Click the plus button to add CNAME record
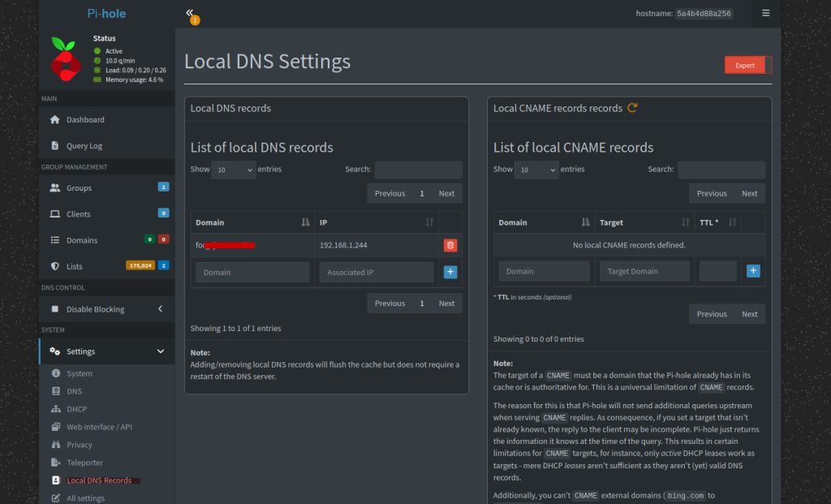 (753, 271)
